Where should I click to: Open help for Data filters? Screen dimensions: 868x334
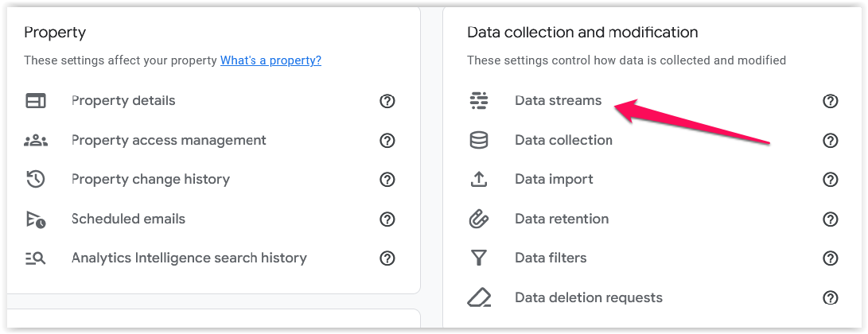[x=831, y=258]
